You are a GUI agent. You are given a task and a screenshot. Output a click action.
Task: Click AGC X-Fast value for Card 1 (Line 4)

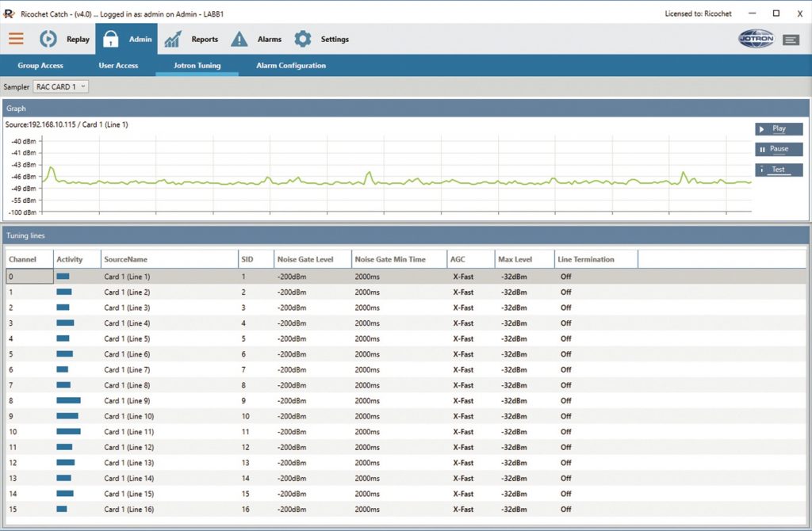463,323
